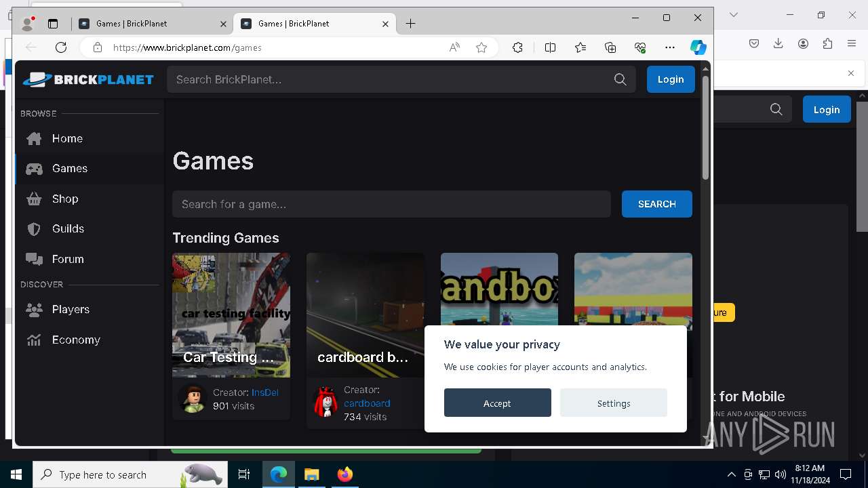Open Edge Collections
The image size is (868, 488).
coord(610,47)
